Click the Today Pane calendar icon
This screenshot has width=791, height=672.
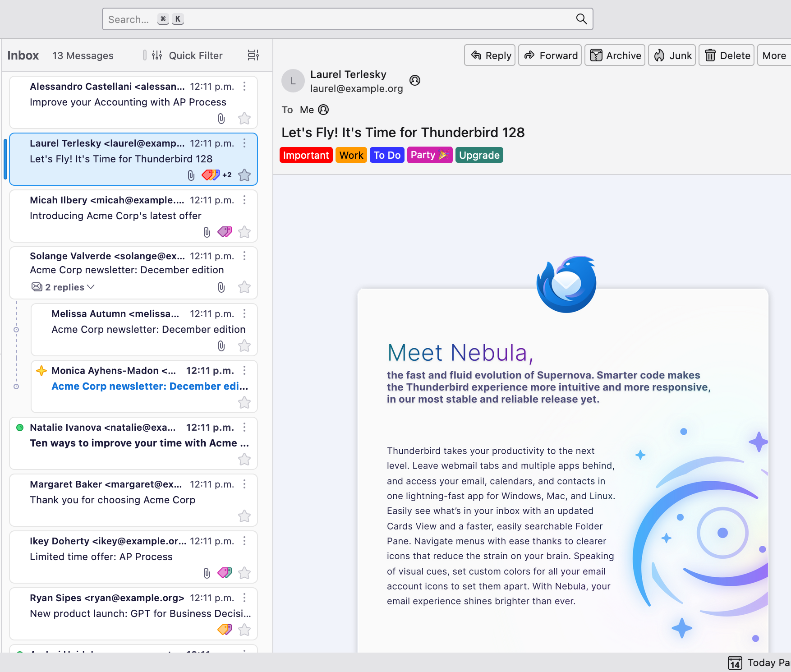point(735,663)
